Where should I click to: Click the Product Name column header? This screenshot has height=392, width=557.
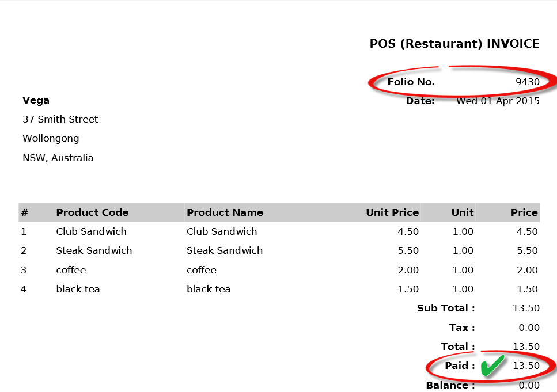pyautogui.click(x=225, y=212)
